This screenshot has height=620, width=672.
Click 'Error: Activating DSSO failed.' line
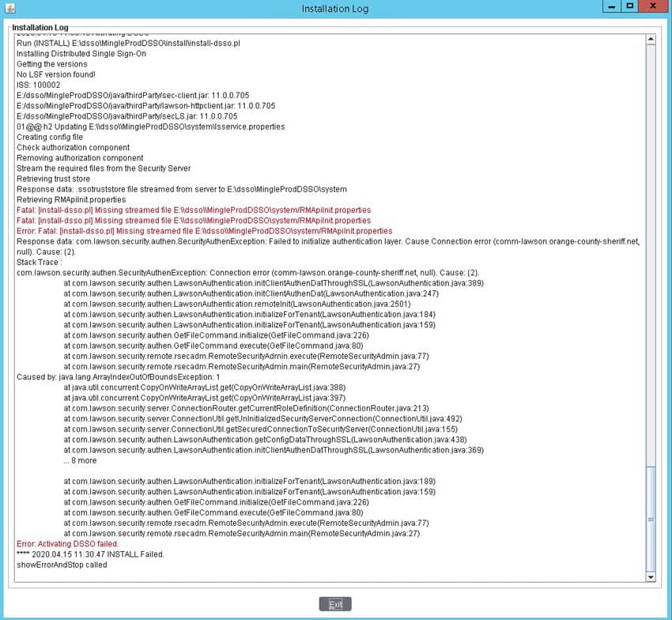coord(68,543)
